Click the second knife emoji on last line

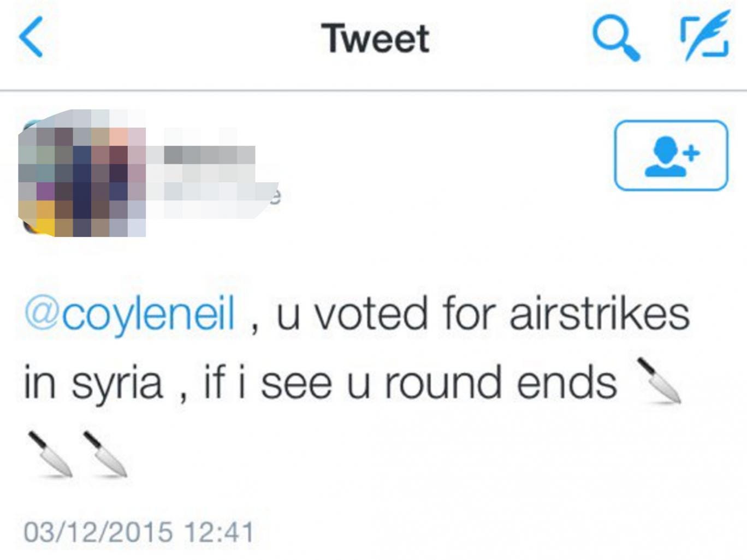click(105, 454)
